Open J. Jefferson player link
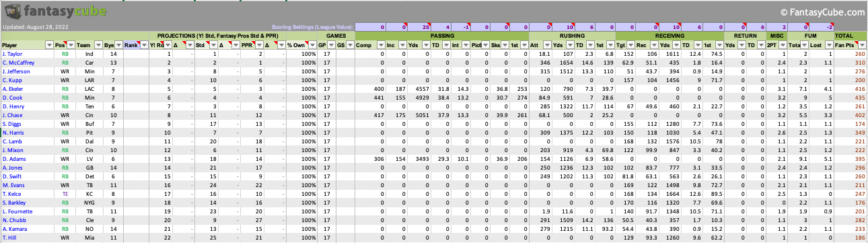The image size is (868, 243). [x=15, y=71]
